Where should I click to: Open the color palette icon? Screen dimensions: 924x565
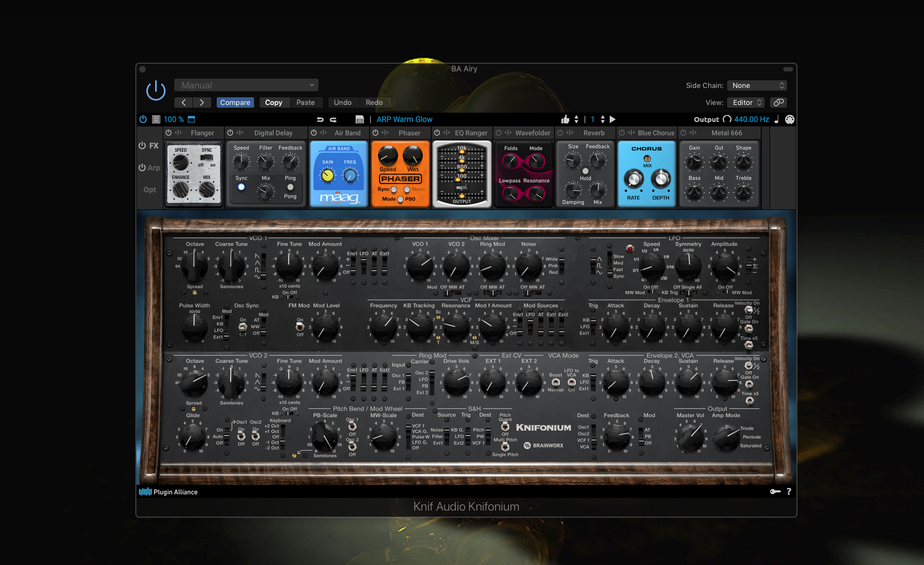click(790, 119)
